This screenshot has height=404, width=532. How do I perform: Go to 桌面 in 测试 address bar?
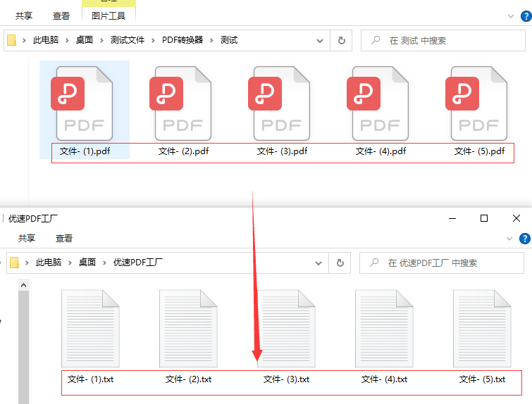click(84, 40)
